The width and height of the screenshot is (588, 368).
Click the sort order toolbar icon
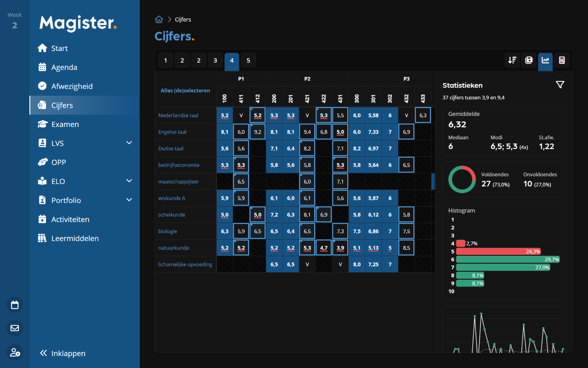click(x=512, y=60)
